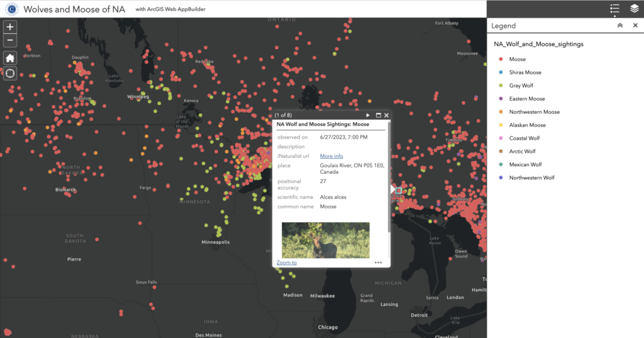The width and height of the screenshot is (644, 338).
Task: Click the popup scrollbar
Action: 389,177
